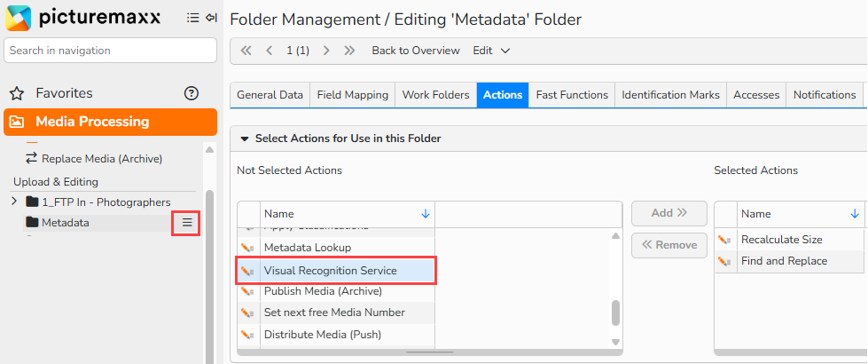Image resolution: width=868 pixels, height=364 pixels.
Task: Click the << Remove button
Action: point(669,245)
